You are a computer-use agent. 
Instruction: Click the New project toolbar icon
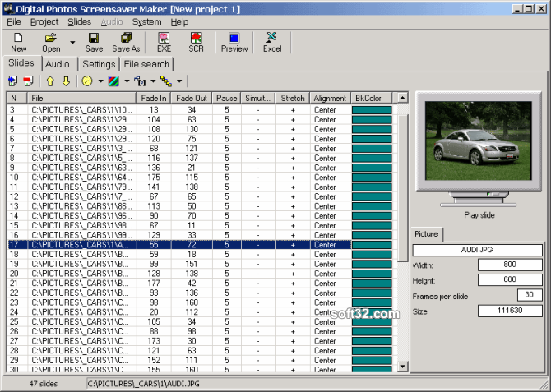pyautogui.click(x=18, y=41)
